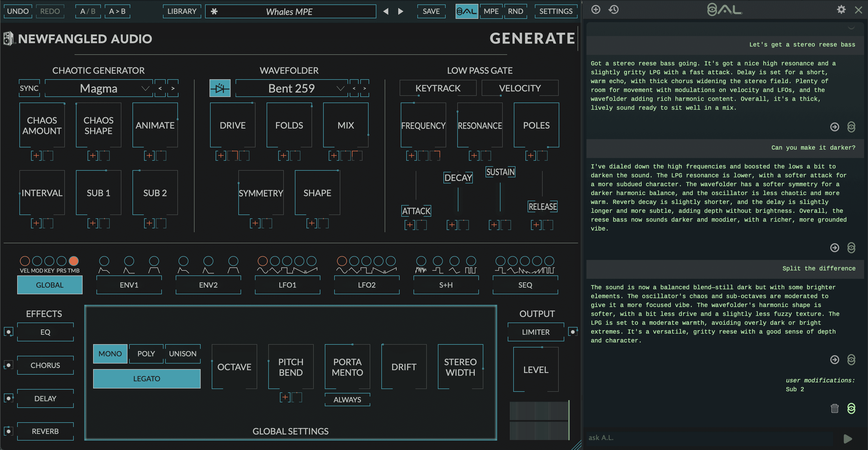Screen dimensions: 868x450
Task: Add modulation to Chaos Amount
Action: [x=36, y=156]
